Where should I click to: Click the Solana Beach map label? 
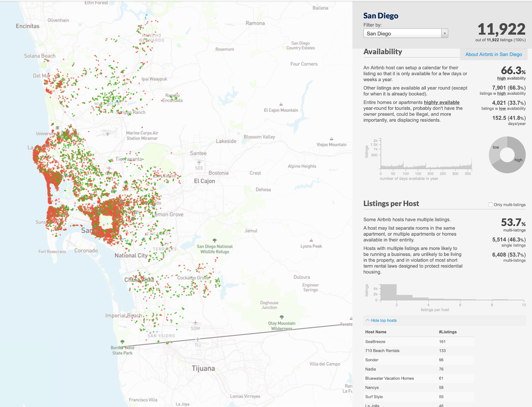[40, 56]
